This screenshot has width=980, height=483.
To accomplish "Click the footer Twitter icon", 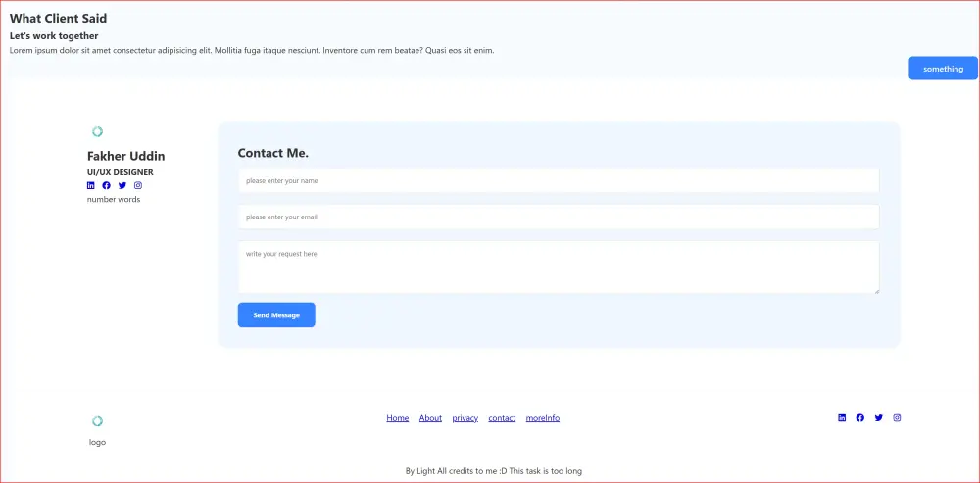I will pos(879,418).
